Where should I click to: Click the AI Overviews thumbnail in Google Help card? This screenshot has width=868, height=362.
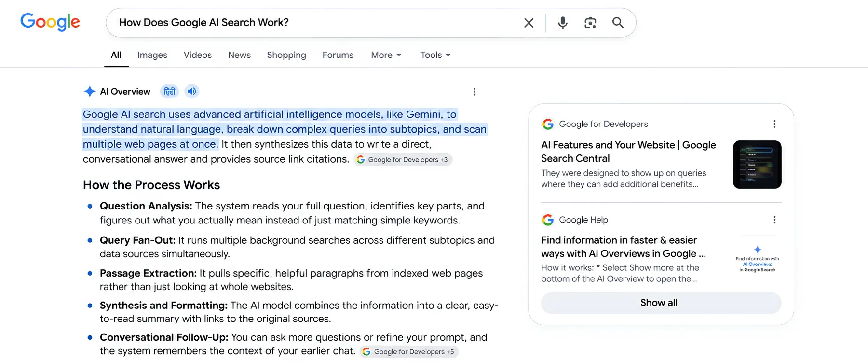pyautogui.click(x=757, y=260)
